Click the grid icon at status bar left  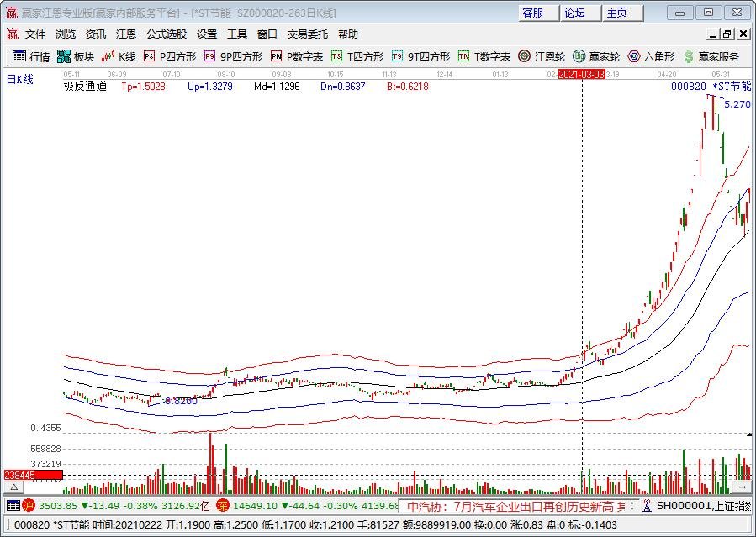(x=13, y=506)
